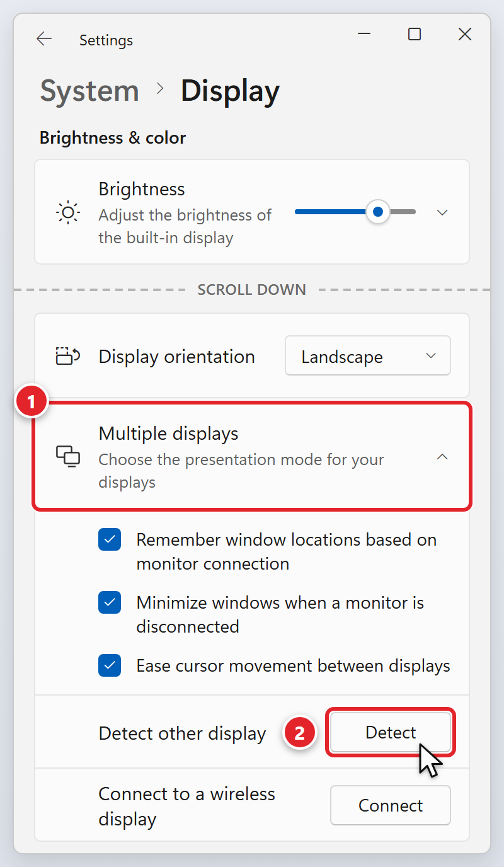
Task: Click the Display orientation icon
Action: 67,356
